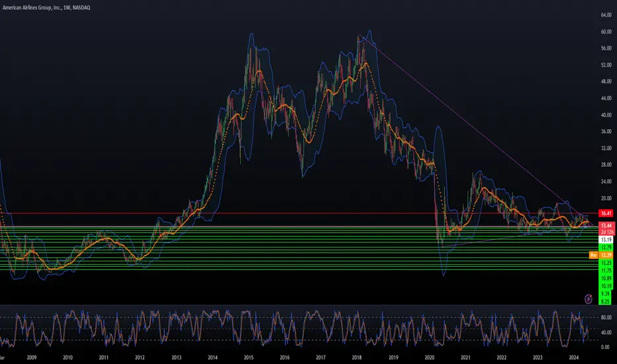Click the green 10.89 price label
This screenshot has height=364, width=617.
[x=606, y=278]
